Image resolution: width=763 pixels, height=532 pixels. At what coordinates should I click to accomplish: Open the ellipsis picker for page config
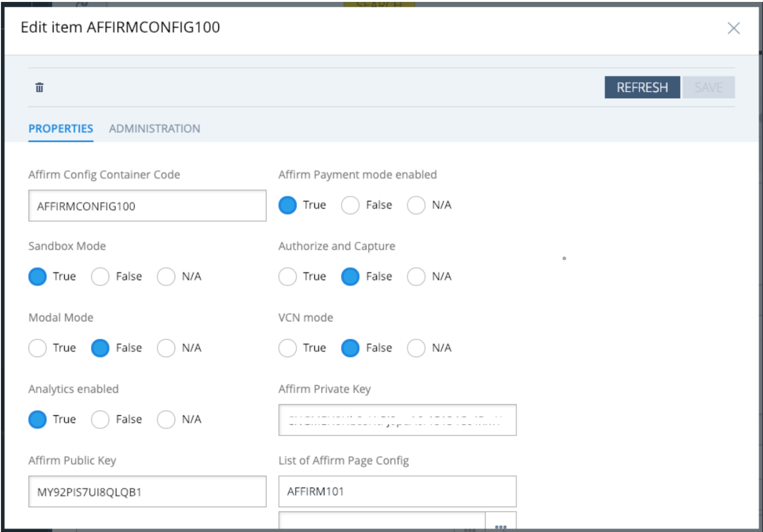click(x=501, y=521)
